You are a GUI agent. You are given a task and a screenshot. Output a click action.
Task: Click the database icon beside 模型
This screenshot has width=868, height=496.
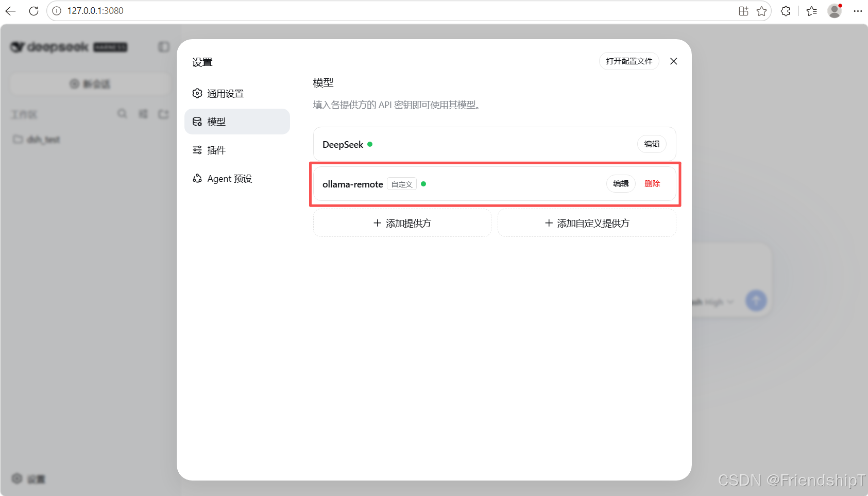tap(197, 122)
